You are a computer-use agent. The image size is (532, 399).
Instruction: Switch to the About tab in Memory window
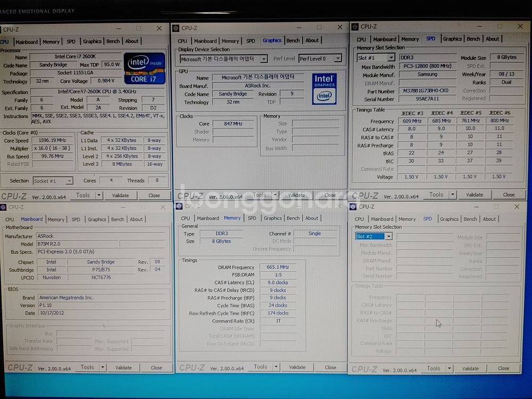click(312, 218)
